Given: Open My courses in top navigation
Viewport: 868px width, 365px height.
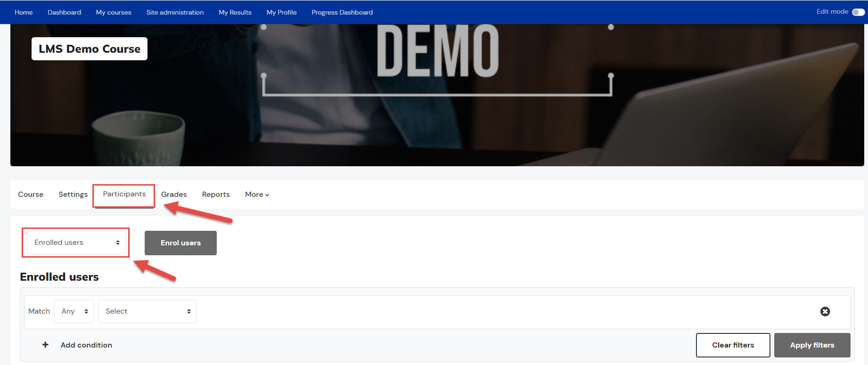Looking at the screenshot, I should coord(114,12).
